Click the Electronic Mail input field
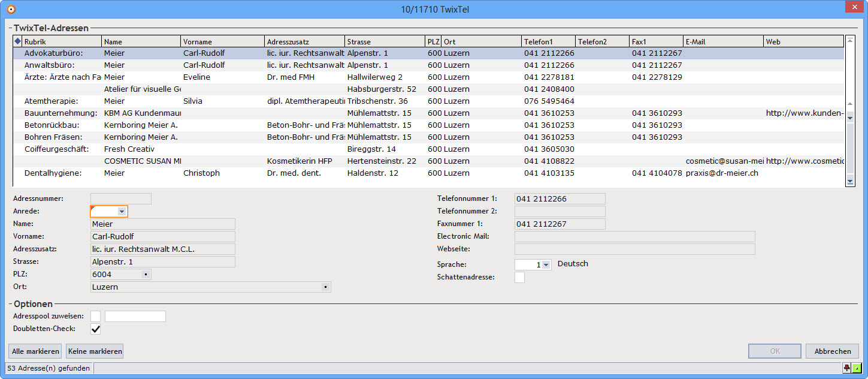Screen dimensions: 868x379 click(x=635, y=236)
